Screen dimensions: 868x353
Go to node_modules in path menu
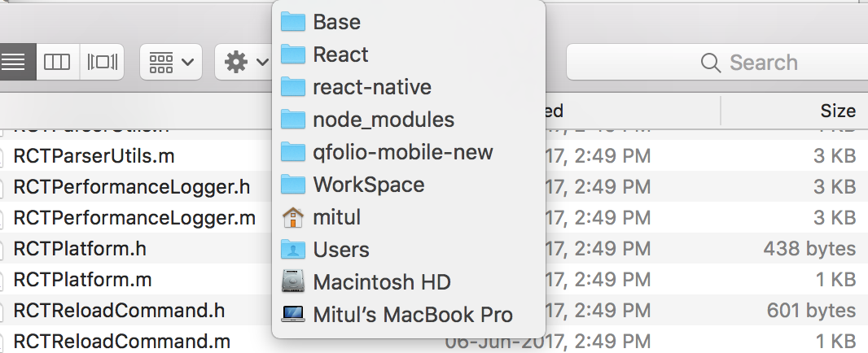tap(409, 120)
